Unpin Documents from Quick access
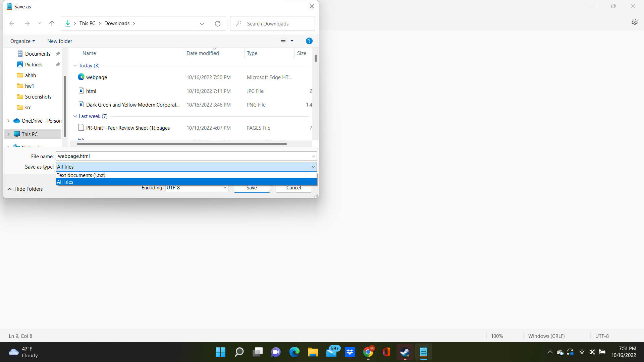 (x=57, y=53)
